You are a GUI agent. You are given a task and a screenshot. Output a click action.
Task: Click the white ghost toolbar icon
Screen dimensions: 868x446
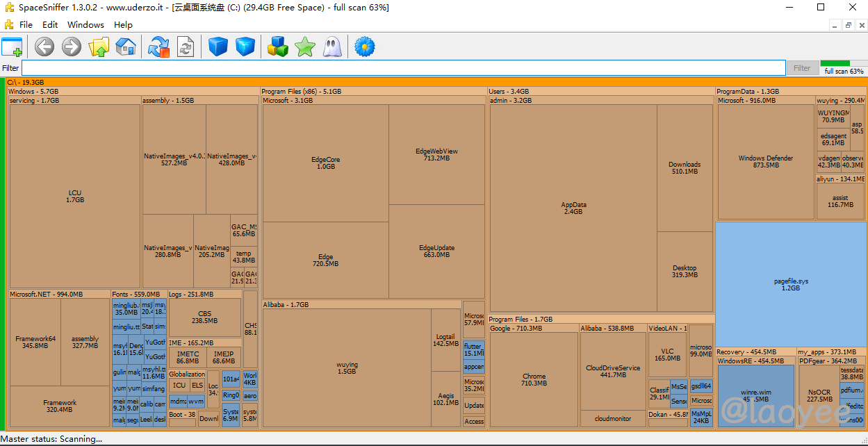[x=331, y=47]
